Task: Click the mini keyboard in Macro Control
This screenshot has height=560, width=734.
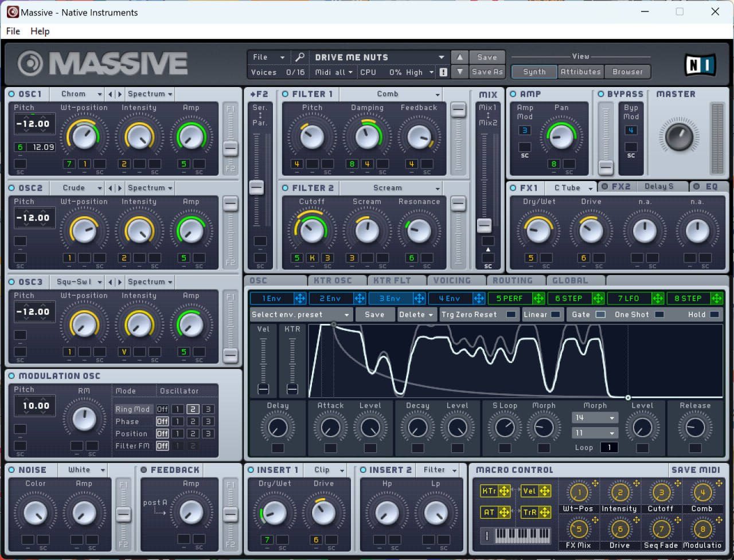Action: (522, 536)
